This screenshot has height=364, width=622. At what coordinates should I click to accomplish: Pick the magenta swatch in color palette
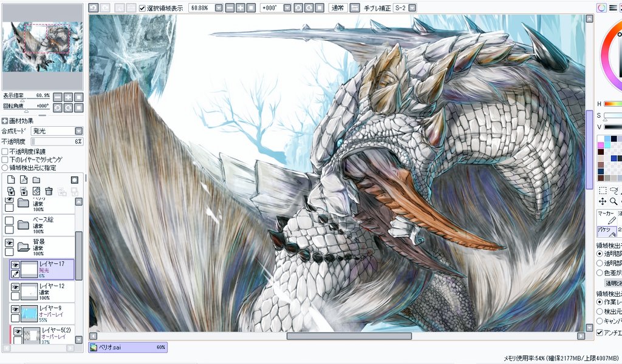click(x=601, y=146)
